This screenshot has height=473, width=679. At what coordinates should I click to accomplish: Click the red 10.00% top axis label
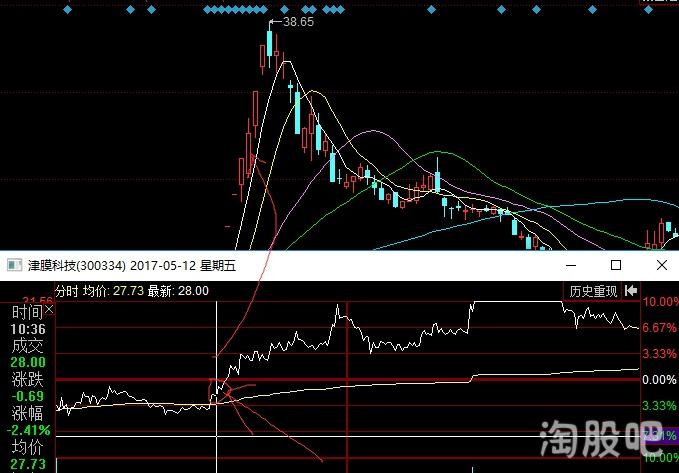(660, 301)
